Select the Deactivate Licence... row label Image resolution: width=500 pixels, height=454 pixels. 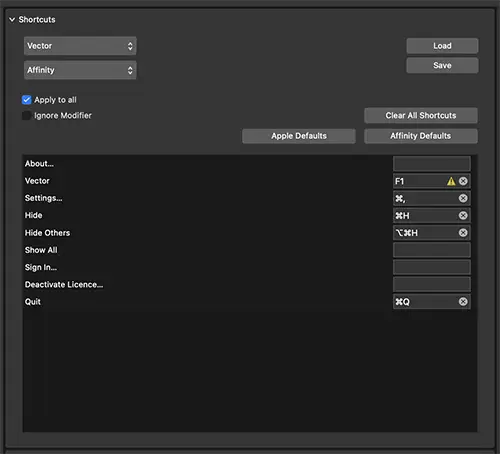coord(64,285)
